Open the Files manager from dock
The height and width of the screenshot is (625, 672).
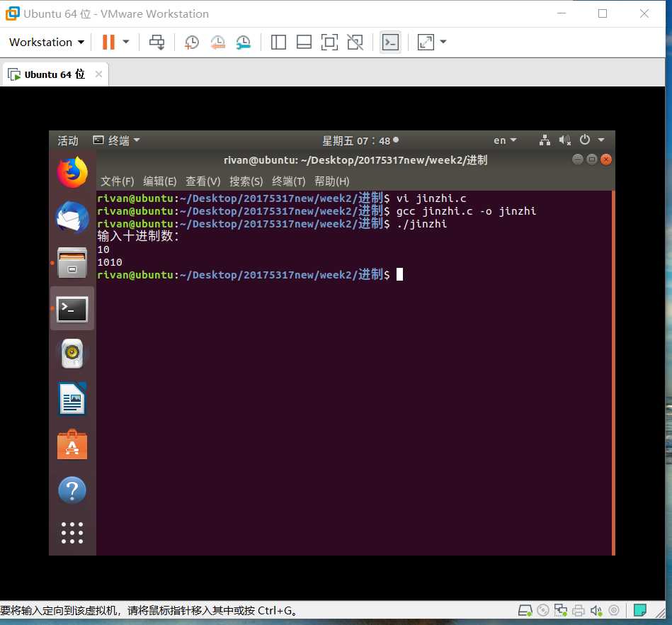72,262
